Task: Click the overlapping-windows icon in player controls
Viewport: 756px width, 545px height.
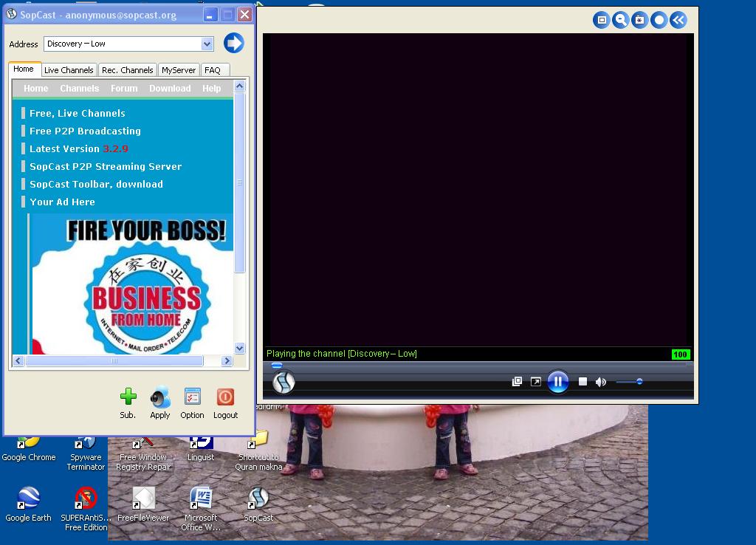Action: tap(517, 382)
